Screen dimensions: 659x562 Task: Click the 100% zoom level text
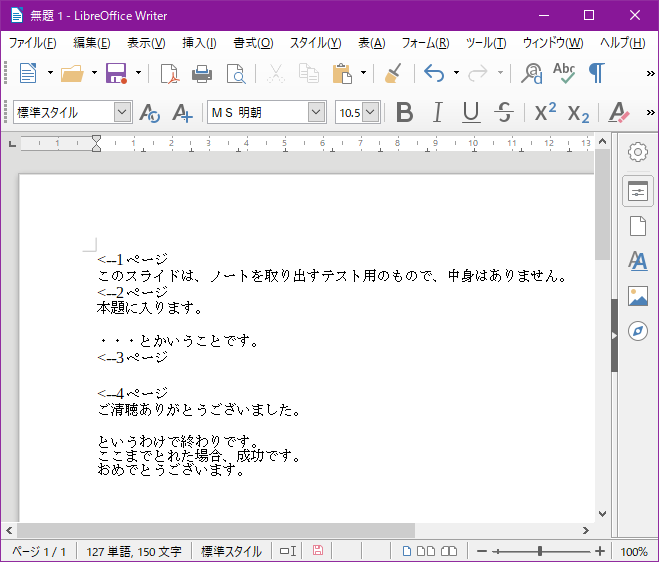(633, 551)
